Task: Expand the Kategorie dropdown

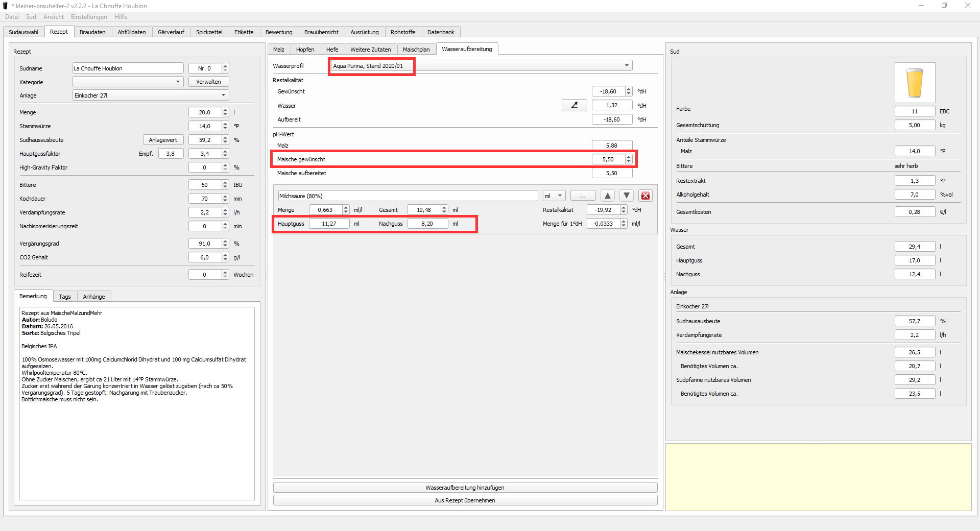Action: [178, 82]
